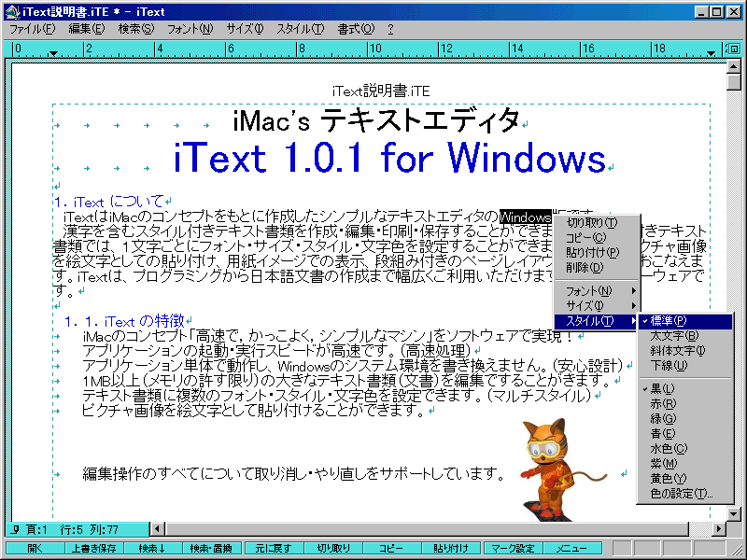Viewport: 747px width, 560px height.
Task: Click highlighted word Windows in document
Action: pyautogui.click(x=526, y=217)
